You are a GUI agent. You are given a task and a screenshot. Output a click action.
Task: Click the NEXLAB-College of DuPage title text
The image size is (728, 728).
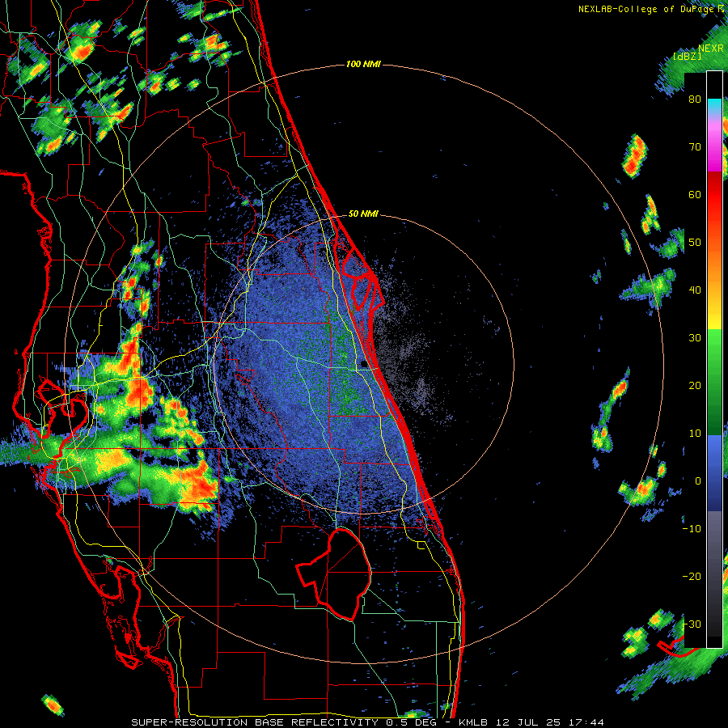click(651, 9)
